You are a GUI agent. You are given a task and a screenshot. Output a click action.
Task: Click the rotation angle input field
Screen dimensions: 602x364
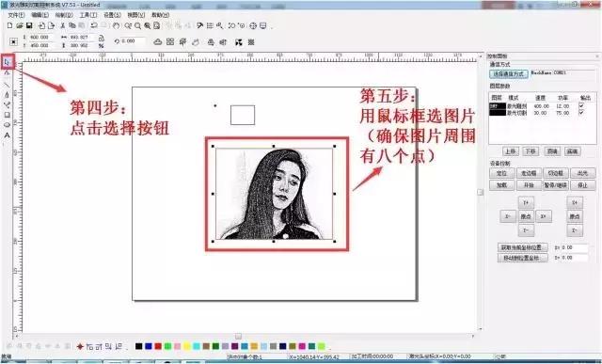134,41
